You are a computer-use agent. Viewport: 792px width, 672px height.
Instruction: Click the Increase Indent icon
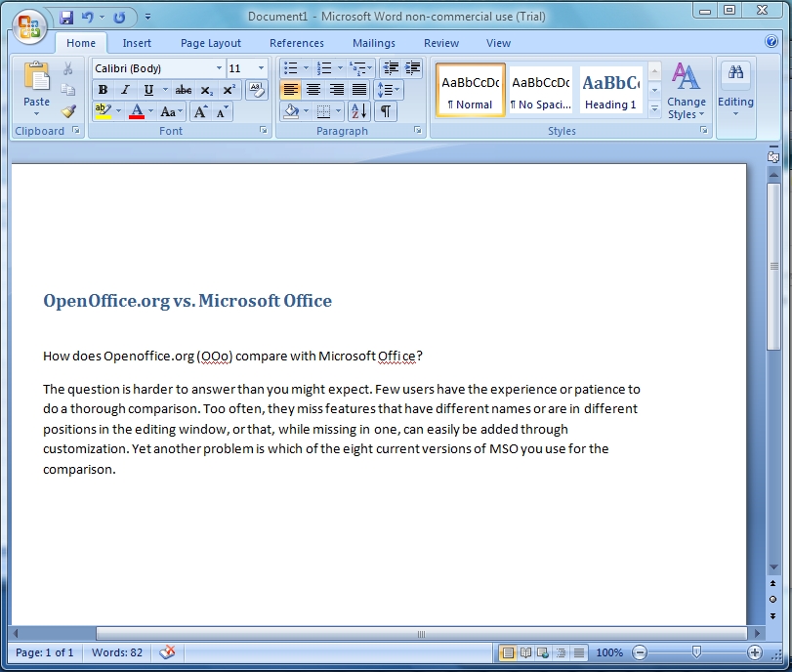point(413,68)
